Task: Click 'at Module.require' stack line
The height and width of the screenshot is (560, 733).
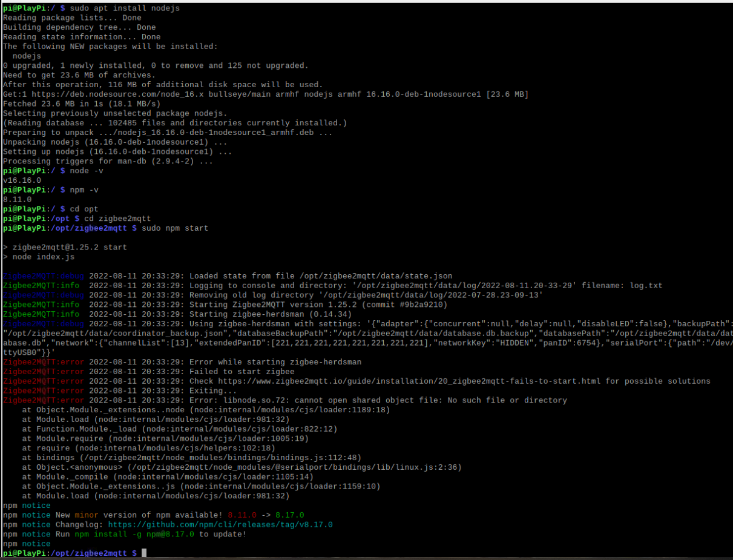Action: [x=165, y=439]
